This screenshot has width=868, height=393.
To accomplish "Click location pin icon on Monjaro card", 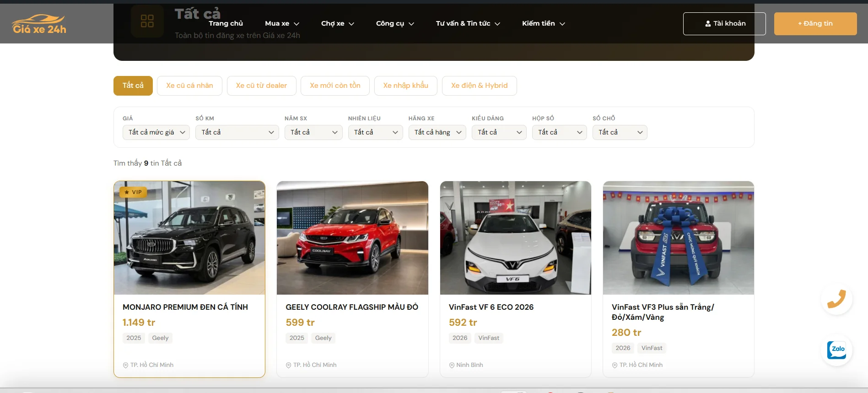I will 125,365.
